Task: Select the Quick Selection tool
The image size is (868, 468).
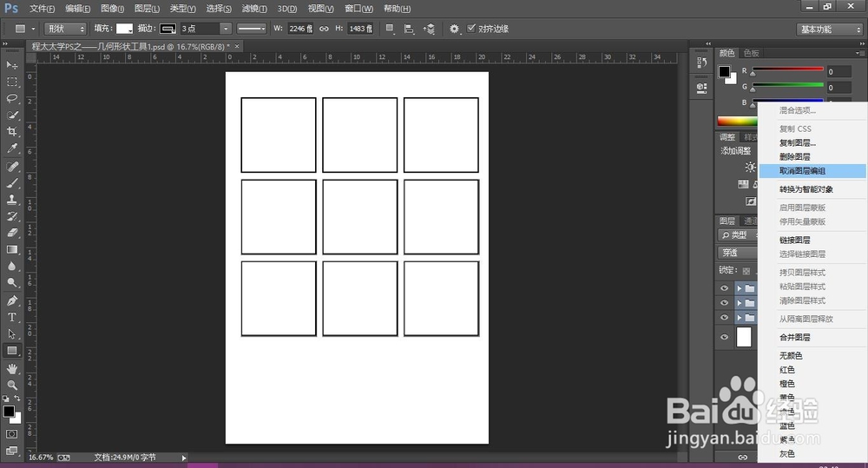Action: coord(11,115)
